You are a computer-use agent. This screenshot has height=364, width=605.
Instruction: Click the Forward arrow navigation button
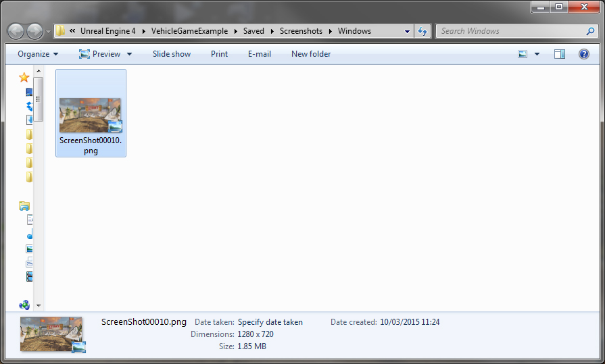(34, 31)
